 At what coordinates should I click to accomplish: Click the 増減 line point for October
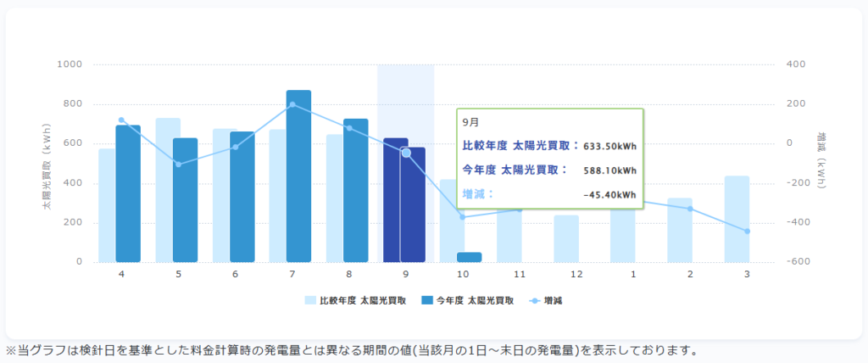[x=463, y=217]
